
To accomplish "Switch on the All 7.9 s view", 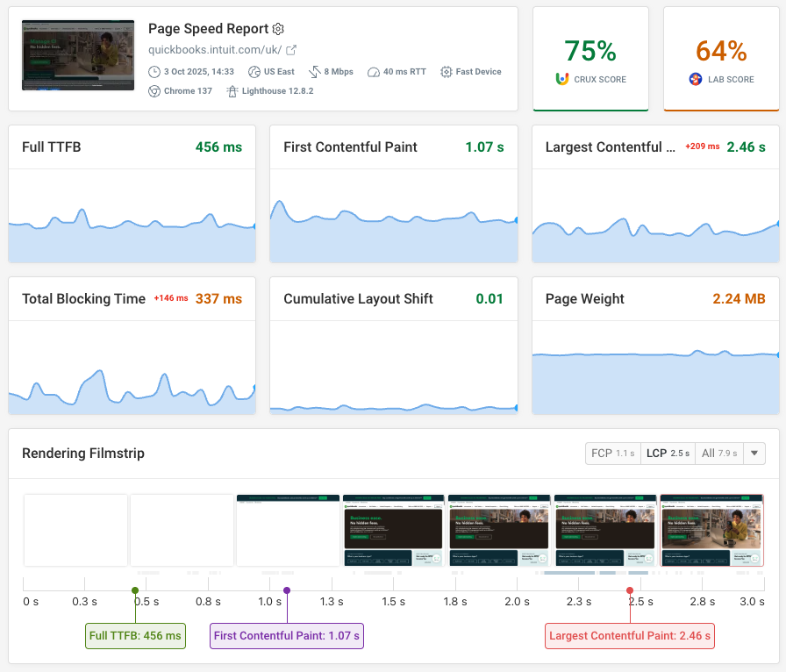I will [x=719, y=454].
